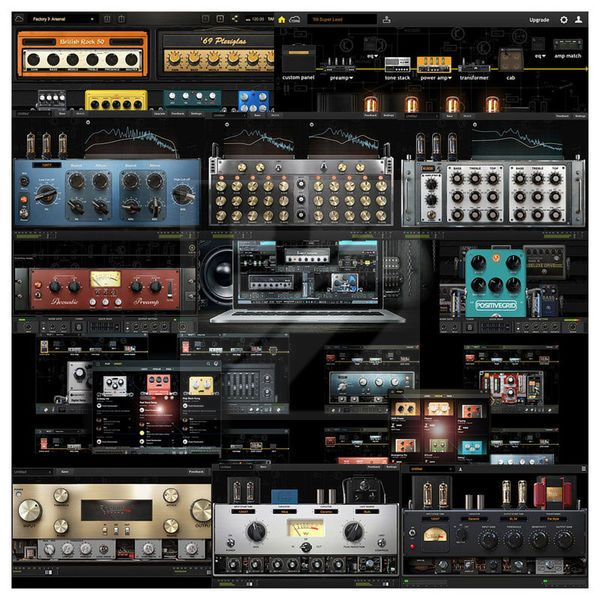600x600 pixels.
Task: Click the large INPUT knob on gold compressor
Action: pos(30,510)
